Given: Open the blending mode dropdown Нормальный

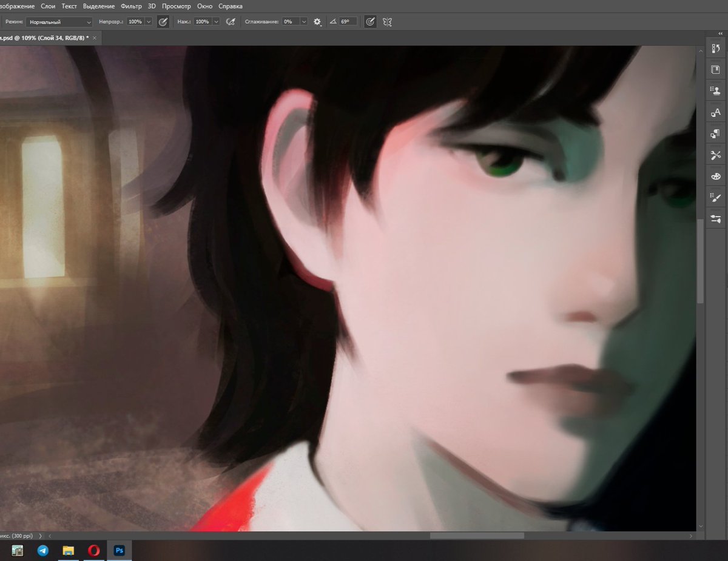Looking at the screenshot, I should tap(59, 21).
